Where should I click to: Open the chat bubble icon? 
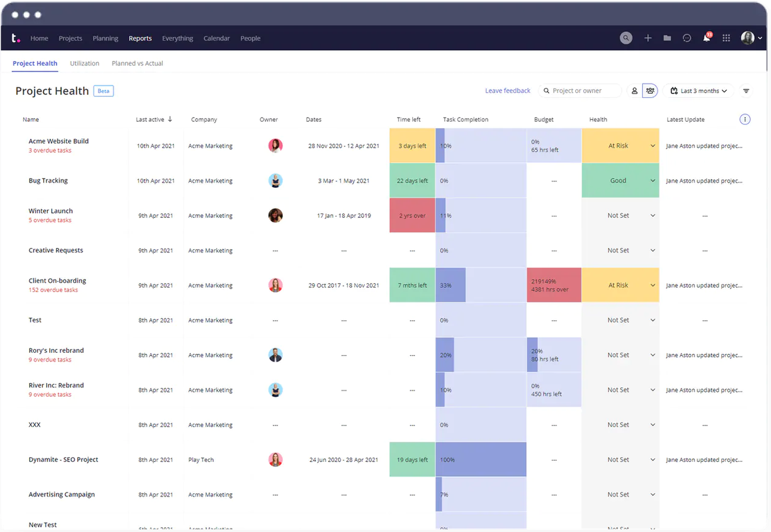coord(687,38)
